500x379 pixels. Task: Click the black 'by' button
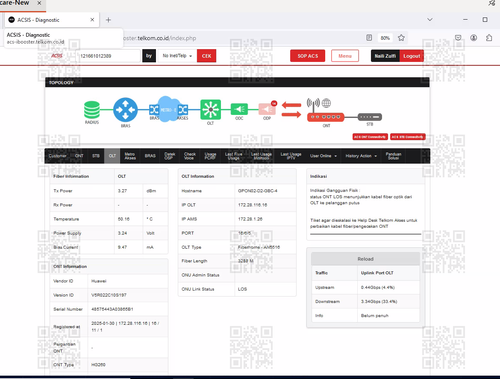(149, 56)
